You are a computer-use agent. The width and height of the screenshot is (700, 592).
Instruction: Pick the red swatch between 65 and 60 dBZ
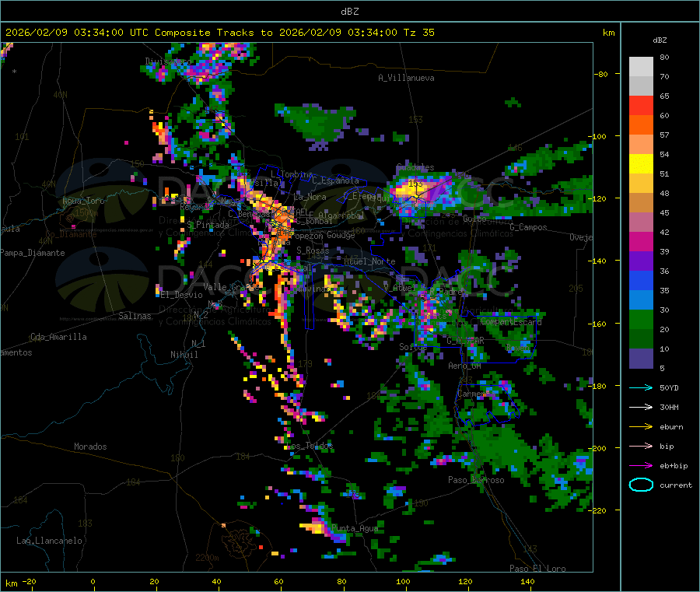641,105
